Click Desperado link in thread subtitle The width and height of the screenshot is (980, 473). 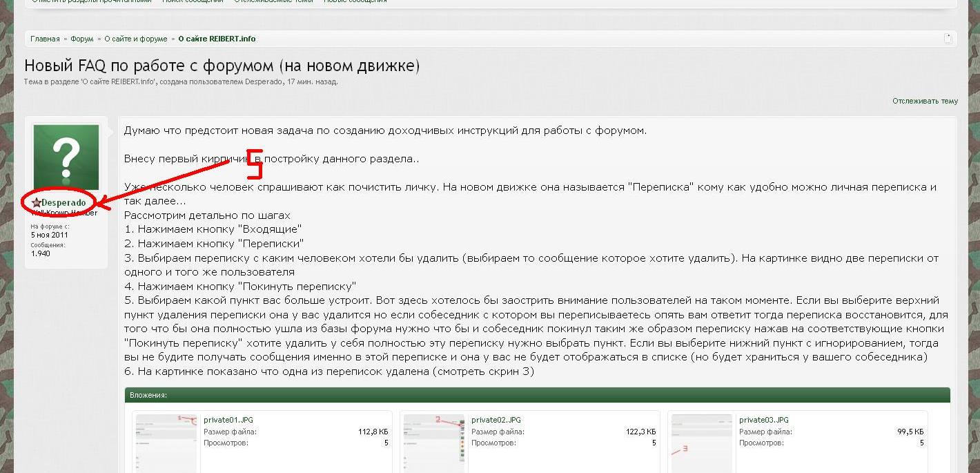[264, 81]
